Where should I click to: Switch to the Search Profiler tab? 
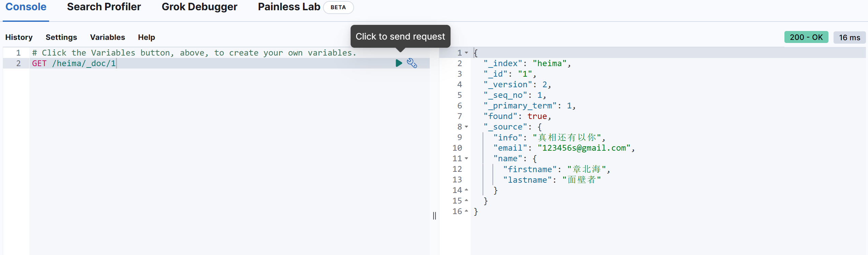coord(104,7)
